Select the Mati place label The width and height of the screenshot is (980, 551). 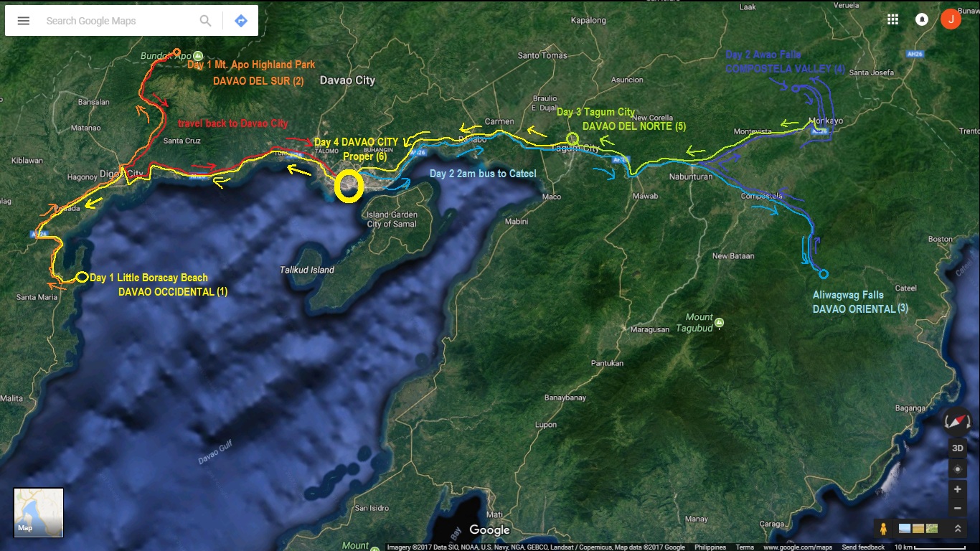(x=495, y=514)
